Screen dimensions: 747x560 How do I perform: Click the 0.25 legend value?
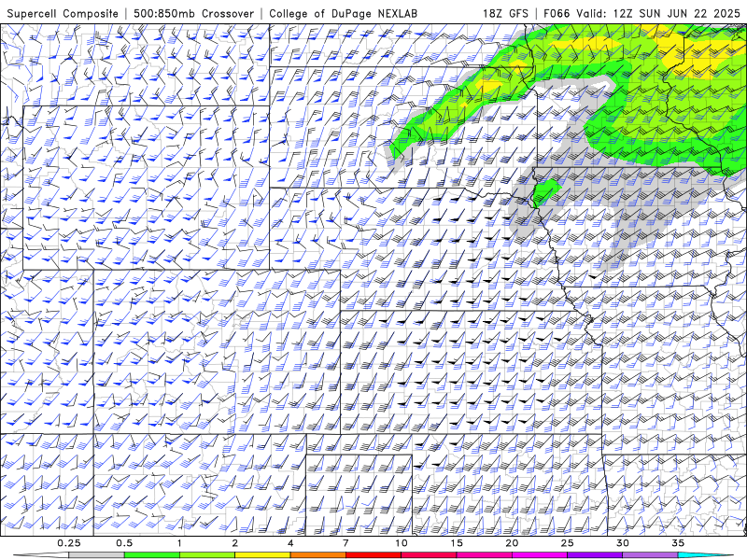tap(69, 543)
